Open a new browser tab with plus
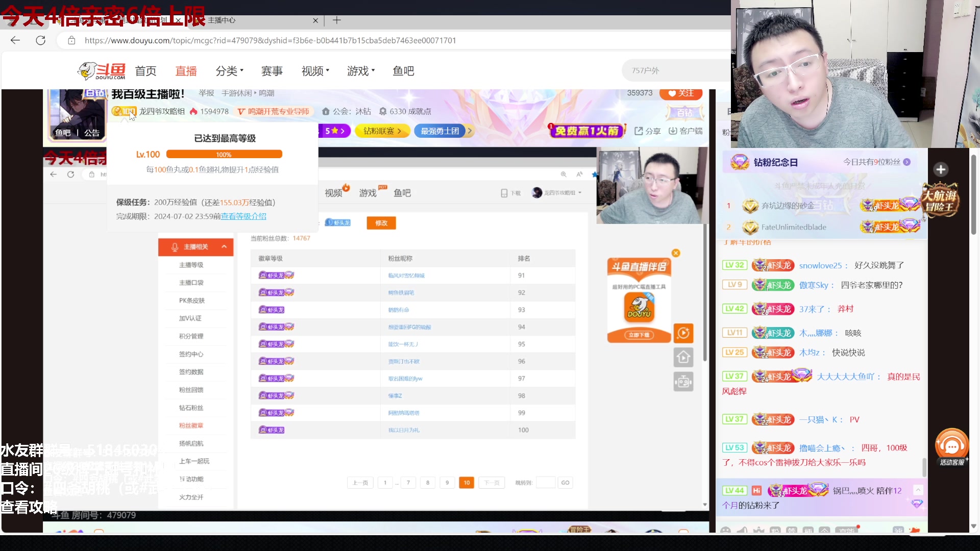This screenshot has width=980, height=551. click(337, 20)
